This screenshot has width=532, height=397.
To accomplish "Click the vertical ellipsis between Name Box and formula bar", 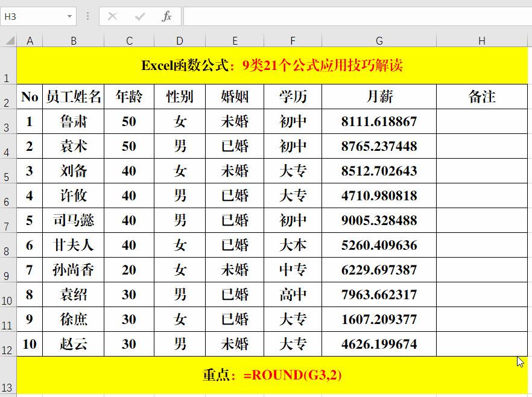I will tap(87, 16).
